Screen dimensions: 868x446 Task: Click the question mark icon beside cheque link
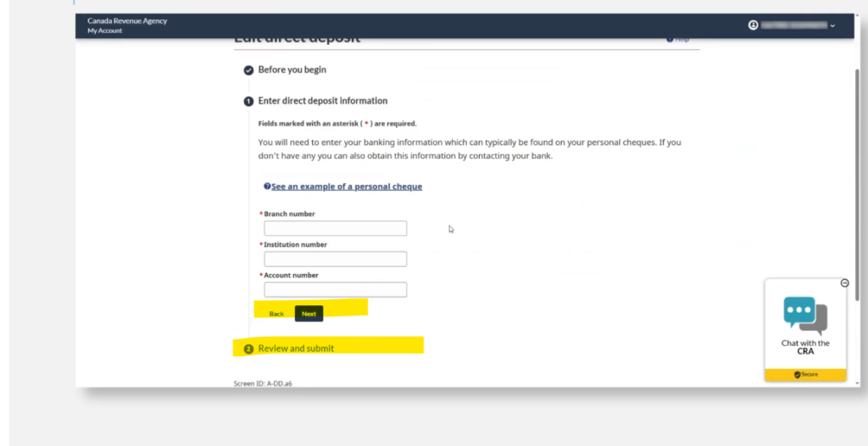pyautogui.click(x=267, y=187)
